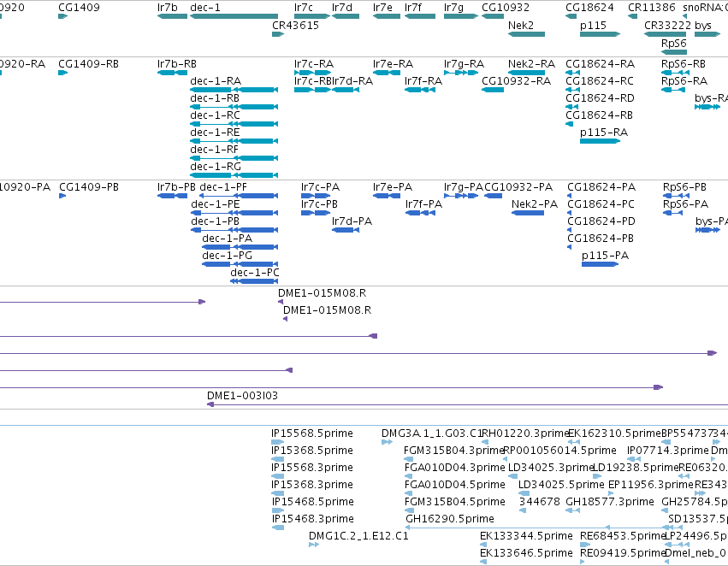
Task: Open the CG18624-RA transcript
Action: point(572,73)
